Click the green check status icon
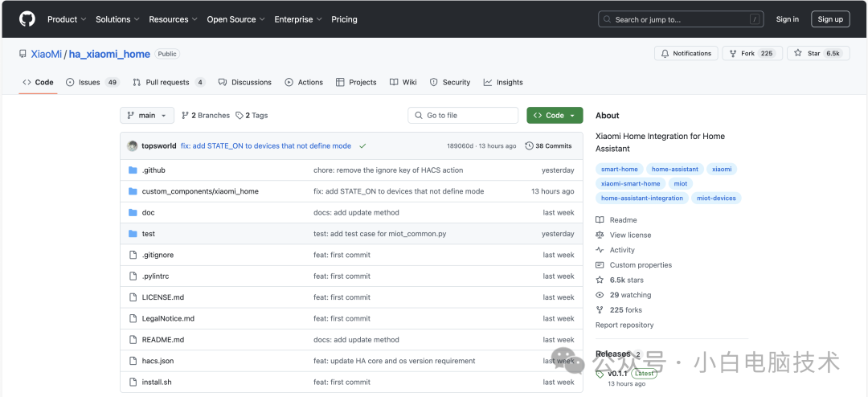The image size is (868, 397). [x=362, y=146]
